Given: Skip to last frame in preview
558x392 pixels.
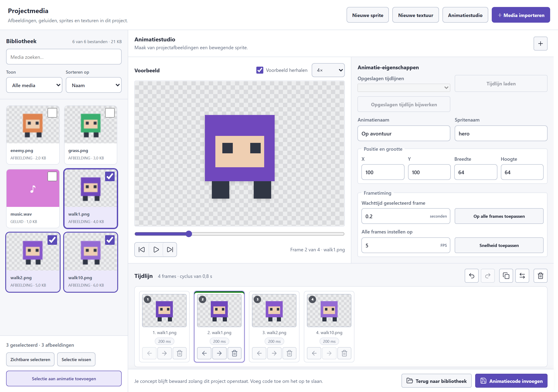Looking at the screenshot, I should pos(170,249).
